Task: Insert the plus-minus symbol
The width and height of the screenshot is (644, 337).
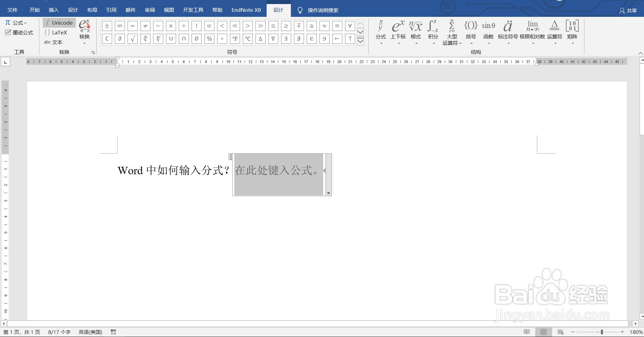Action: 107,26
